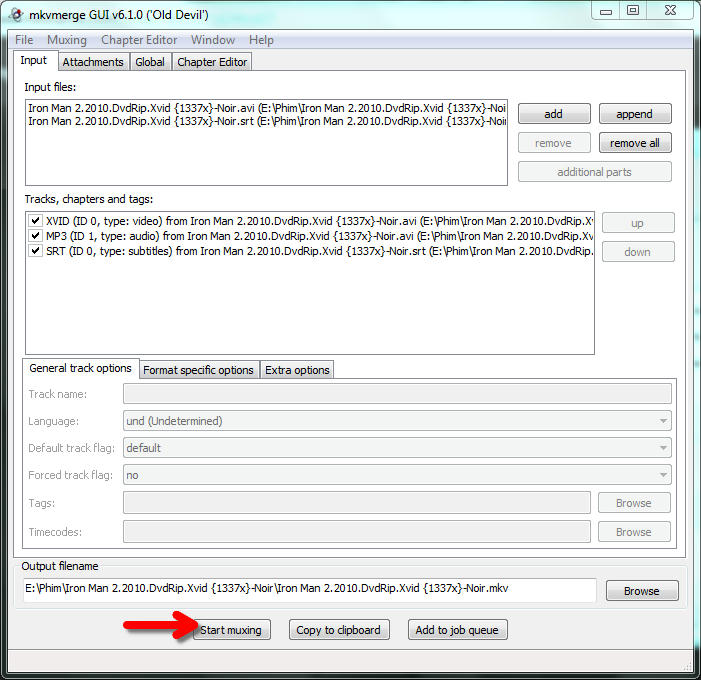Screen dimensions: 701x680
Task: Expand the Forced track flag dropdown
Action: [397, 475]
